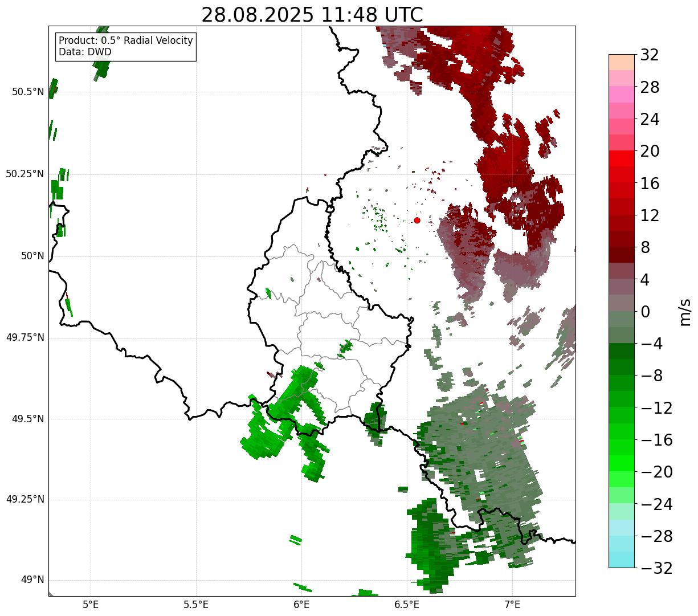
Task: Click the Product: 0.5° Radial Velocity label
Action: (126, 41)
